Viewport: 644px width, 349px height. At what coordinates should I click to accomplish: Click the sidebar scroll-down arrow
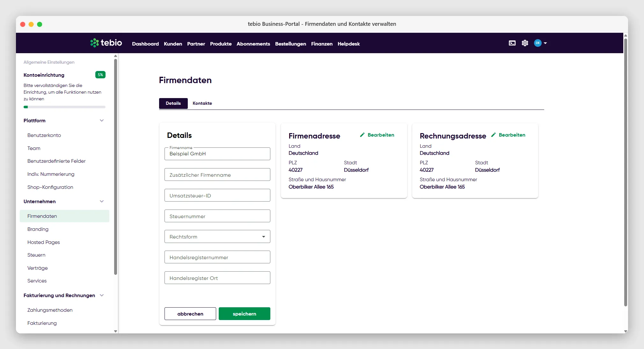115,331
